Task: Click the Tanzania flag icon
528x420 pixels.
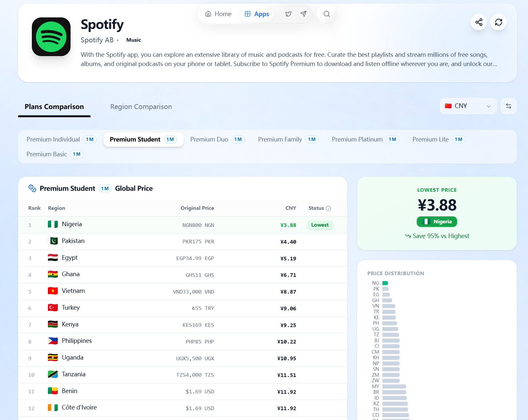Action: pos(53,374)
